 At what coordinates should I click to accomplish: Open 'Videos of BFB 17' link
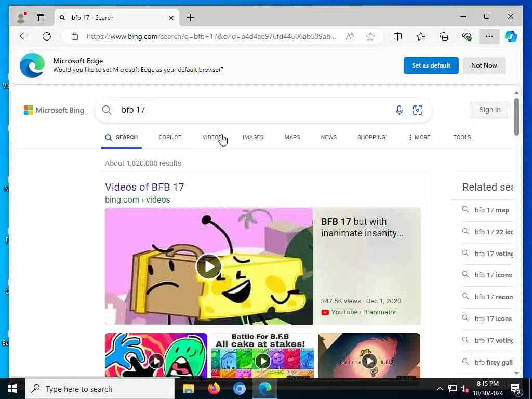point(144,187)
